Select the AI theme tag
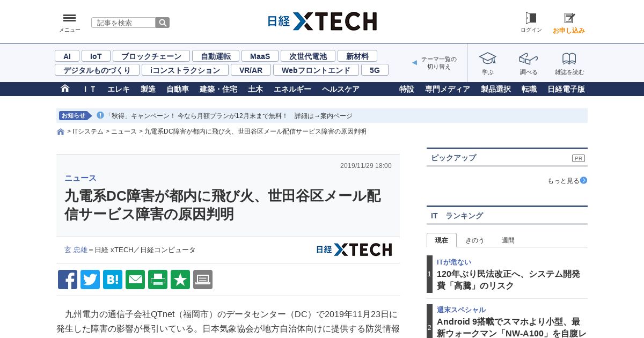Viewport: 644px width, 338px height. click(x=67, y=56)
